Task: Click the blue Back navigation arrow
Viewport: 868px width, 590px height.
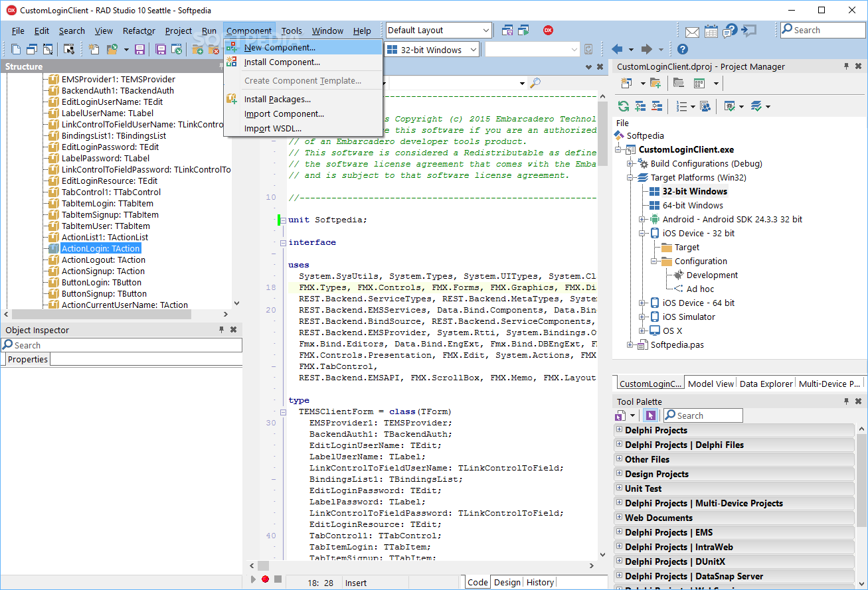Action: coord(617,50)
